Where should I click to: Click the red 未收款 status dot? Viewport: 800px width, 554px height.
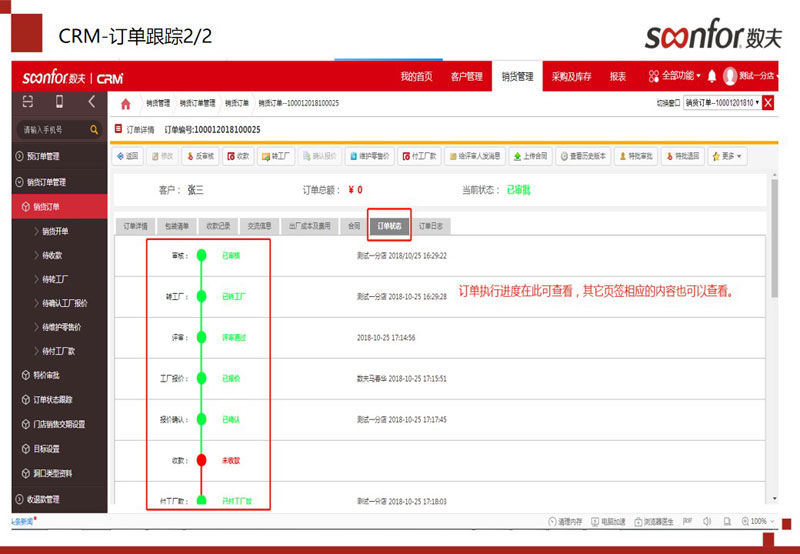click(201, 460)
